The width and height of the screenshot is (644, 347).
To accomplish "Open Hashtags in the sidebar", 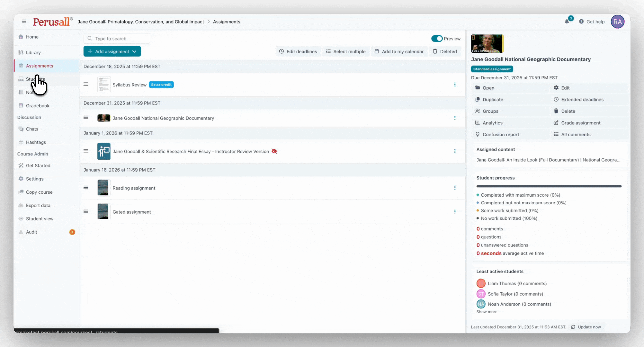I will 47,142.
